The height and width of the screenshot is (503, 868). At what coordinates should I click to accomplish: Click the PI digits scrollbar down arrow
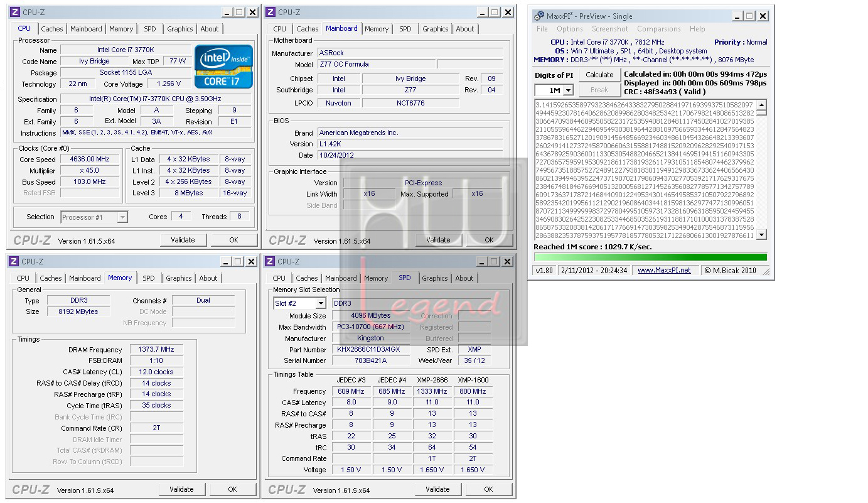(x=762, y=235)
